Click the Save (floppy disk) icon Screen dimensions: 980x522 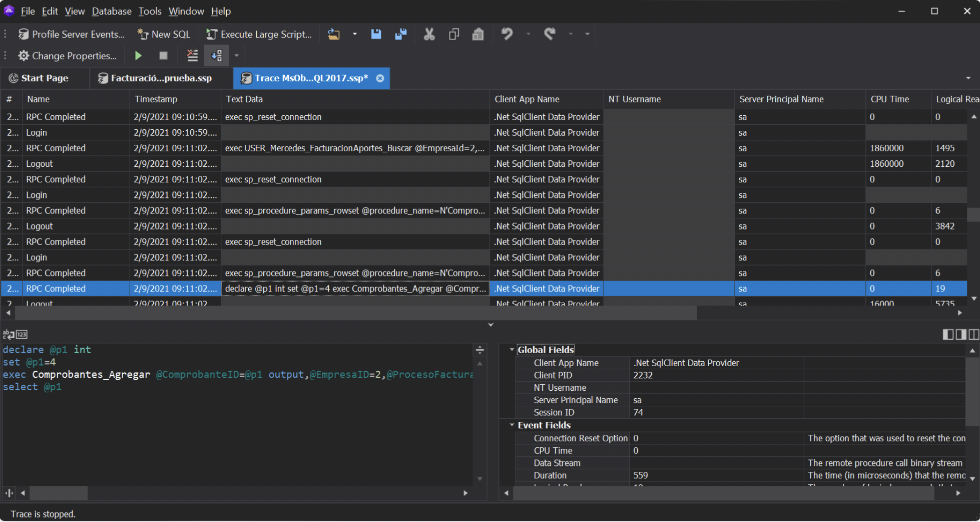tap(376, 34)
